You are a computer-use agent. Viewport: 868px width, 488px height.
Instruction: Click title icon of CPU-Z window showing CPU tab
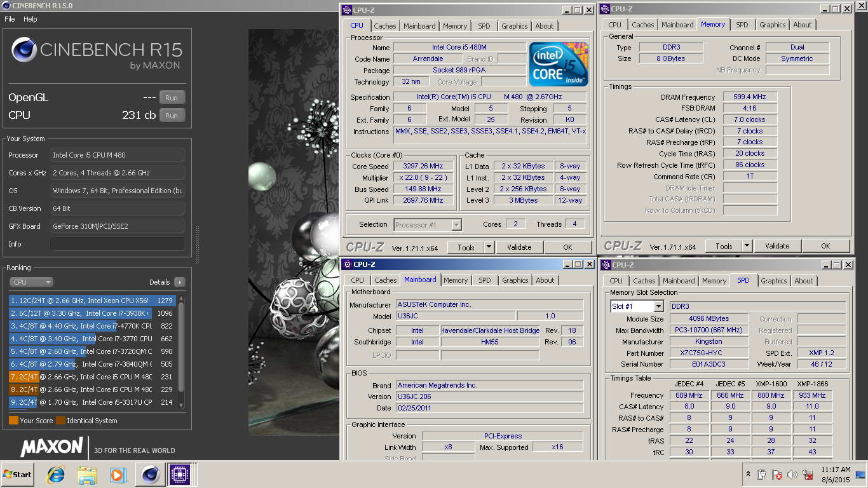tap(347, 10)
